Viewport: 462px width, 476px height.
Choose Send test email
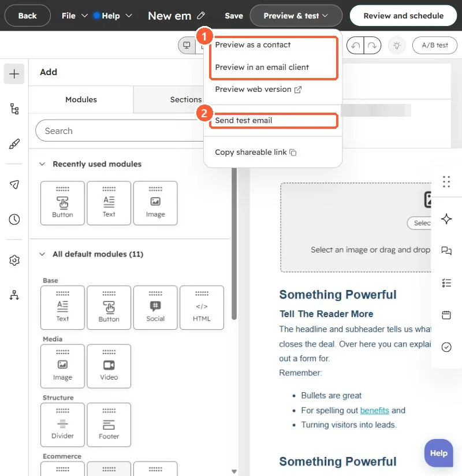244,120
